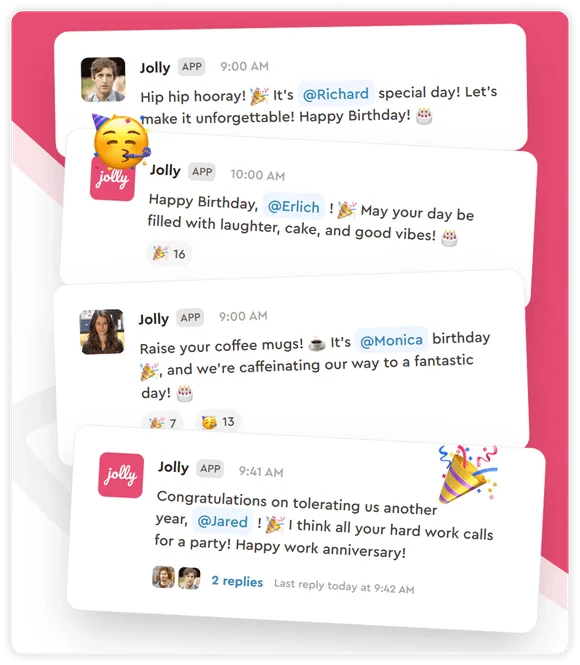The image size is (580, 665).
Task: Click the Jolly sender name in the top message
Action: tap(155, 67)
